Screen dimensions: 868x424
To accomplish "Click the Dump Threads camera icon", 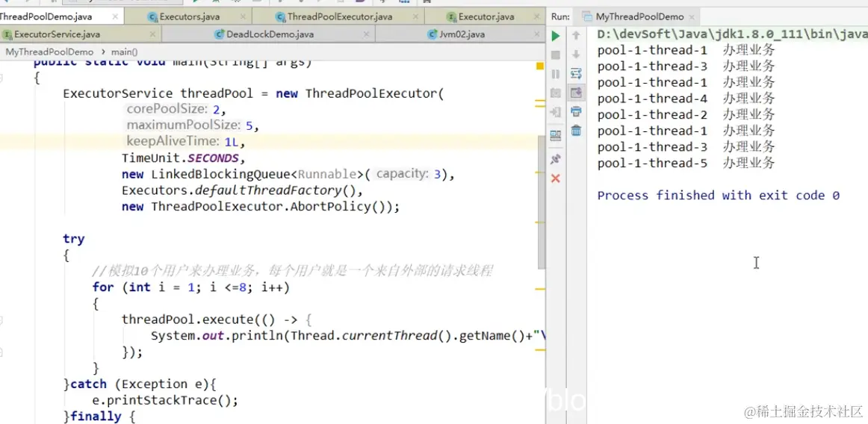I will [556, 93].
